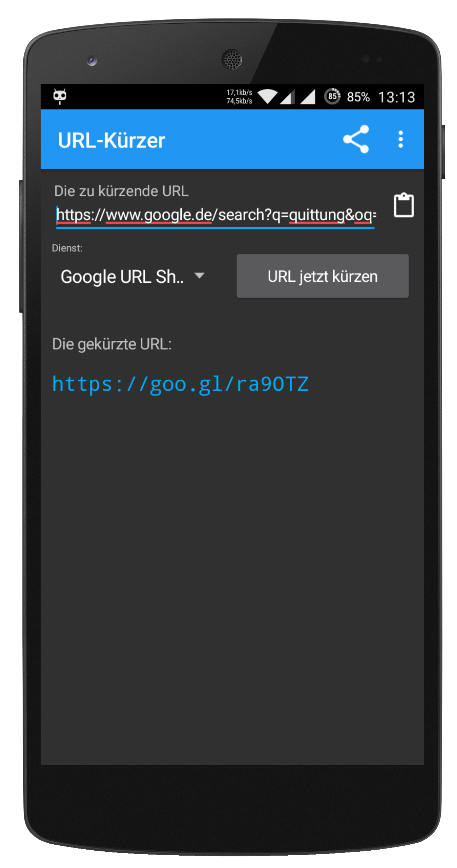Tap the network speed indicator kb/s
The image size is (457, 868).
point(239,96)
